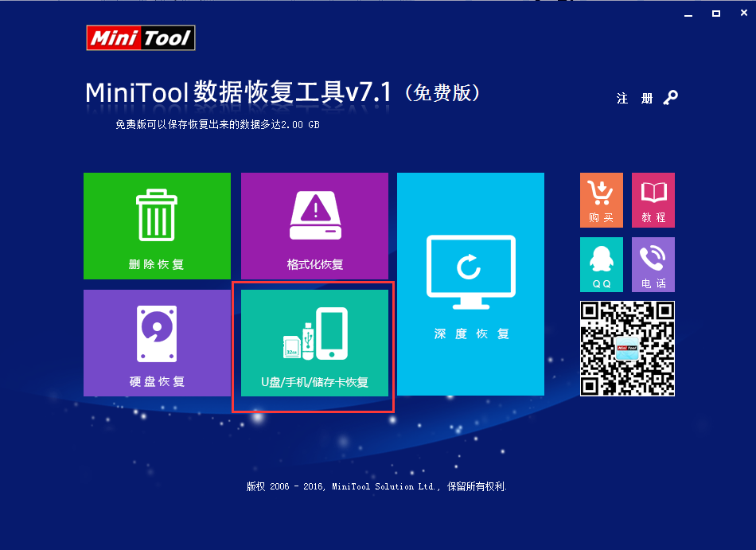This screenshot has width=756, height=550.
Task: Click the QQ penguin tile
Action: 602,264
